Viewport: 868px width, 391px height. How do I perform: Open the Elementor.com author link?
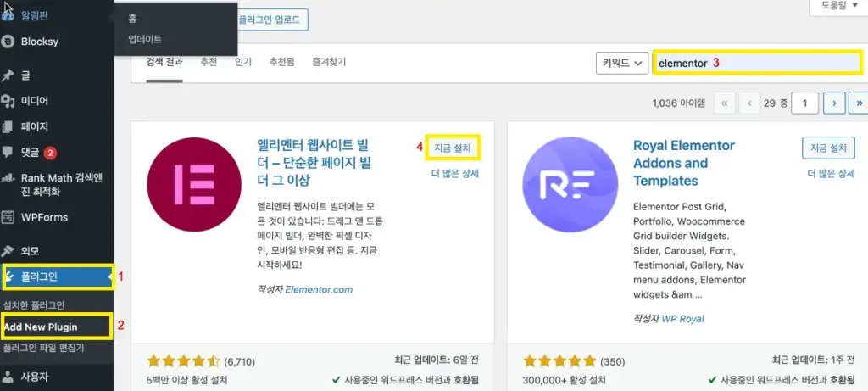(319, 289)
